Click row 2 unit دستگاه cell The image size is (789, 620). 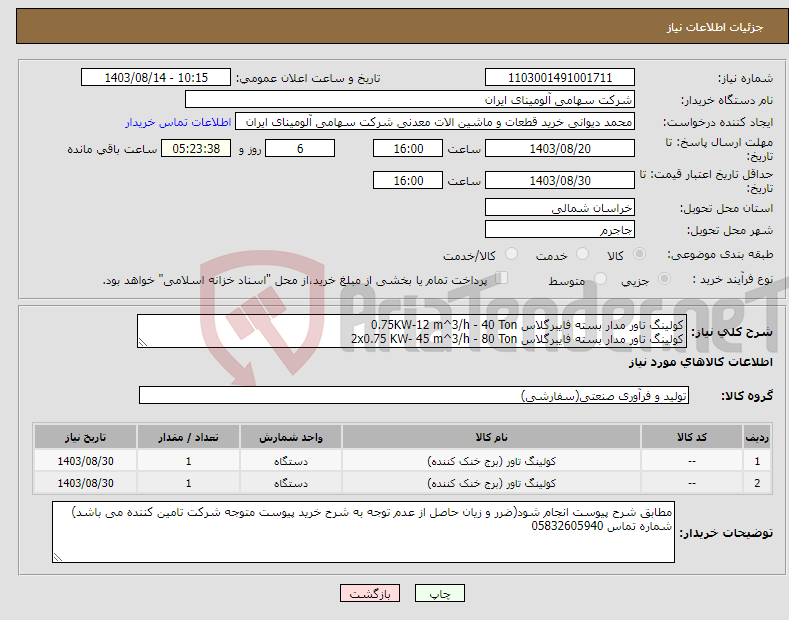pyautogui.click(x=291, y=483)
